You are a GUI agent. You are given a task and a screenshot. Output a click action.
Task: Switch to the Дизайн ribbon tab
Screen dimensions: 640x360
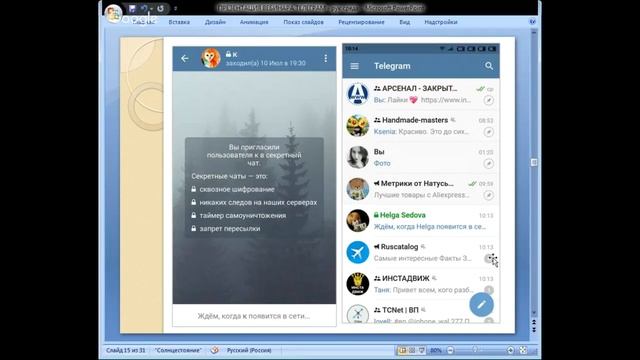[215, 22]
